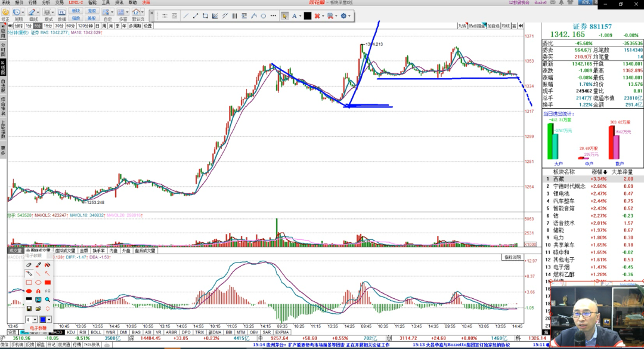
Task: Click the floppy disk save icon in the palette
Action: coord(29,308)
